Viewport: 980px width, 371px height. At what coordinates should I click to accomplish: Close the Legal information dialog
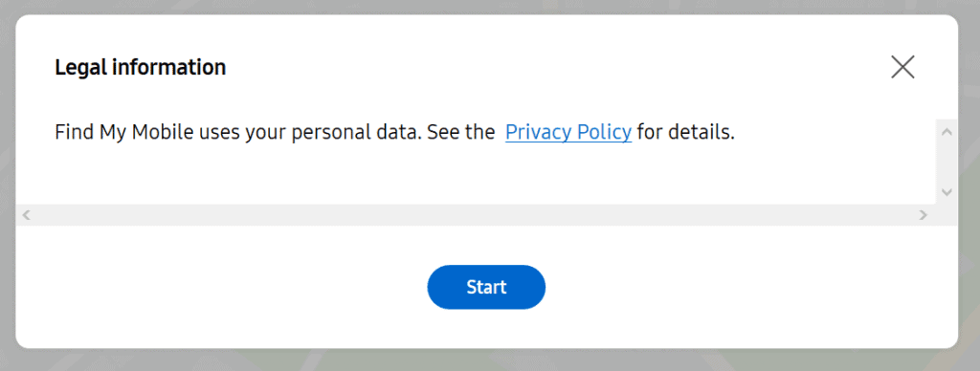point(902,67)
